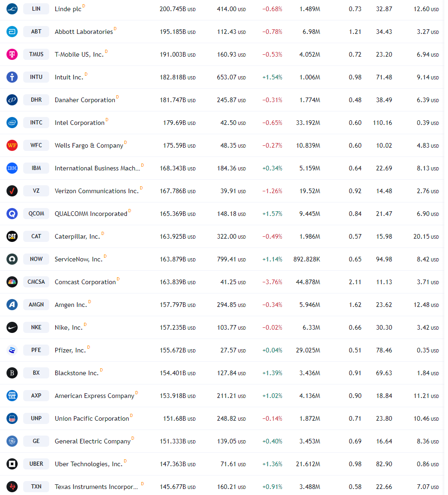The height and width of the screenshot is (495, 448).
Task: Click the delayed-data D marker beside Linde plc
Action: tap(84, 6)
